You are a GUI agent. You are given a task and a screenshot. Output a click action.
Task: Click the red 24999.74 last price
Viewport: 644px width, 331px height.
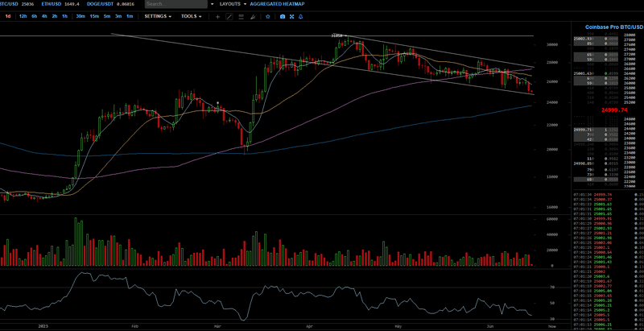(615, 110)
